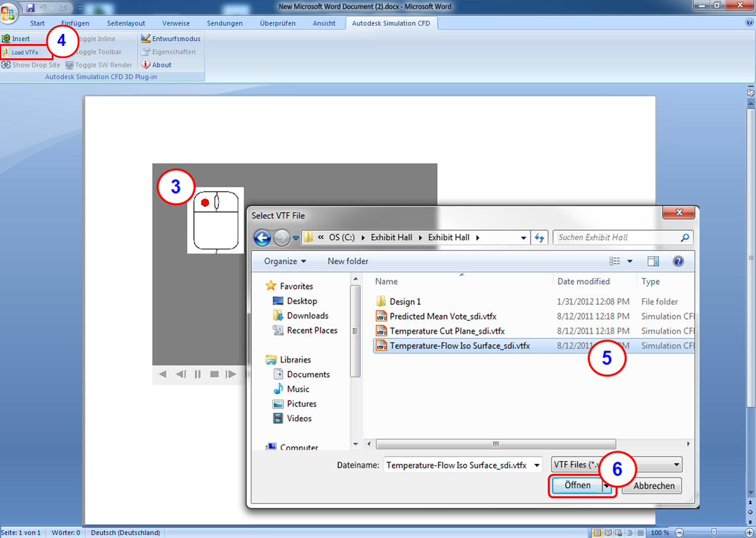Image resolution: width=756 pixels, height=538 pixels.
Task: Click the dialog Forward navigation arrow
Action: [281, 237]
